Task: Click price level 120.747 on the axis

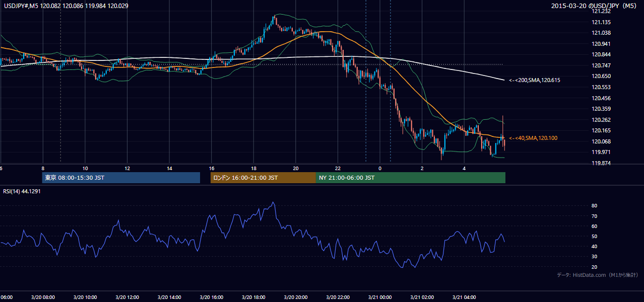Action: coord(601,65)
